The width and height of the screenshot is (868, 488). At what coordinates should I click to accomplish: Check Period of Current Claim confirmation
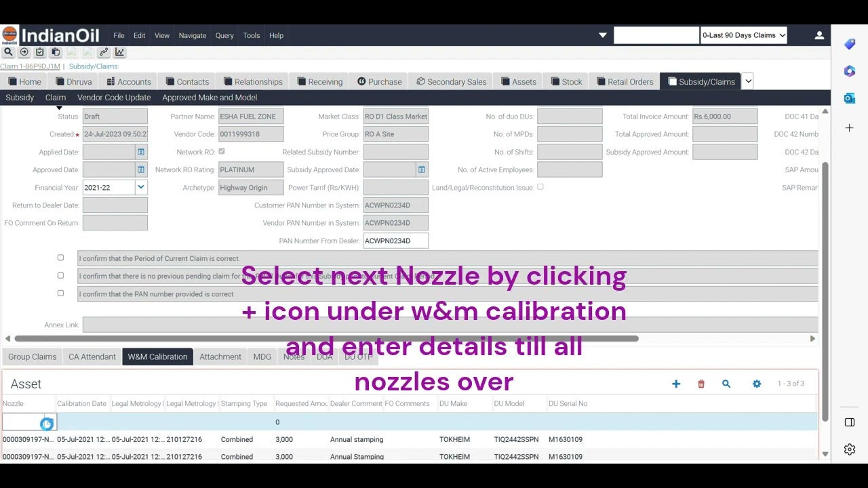[x=60, y=258]
